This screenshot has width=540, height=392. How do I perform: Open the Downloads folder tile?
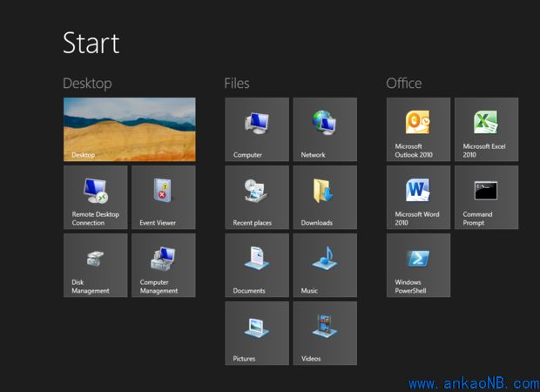click(x=325, y=197)
